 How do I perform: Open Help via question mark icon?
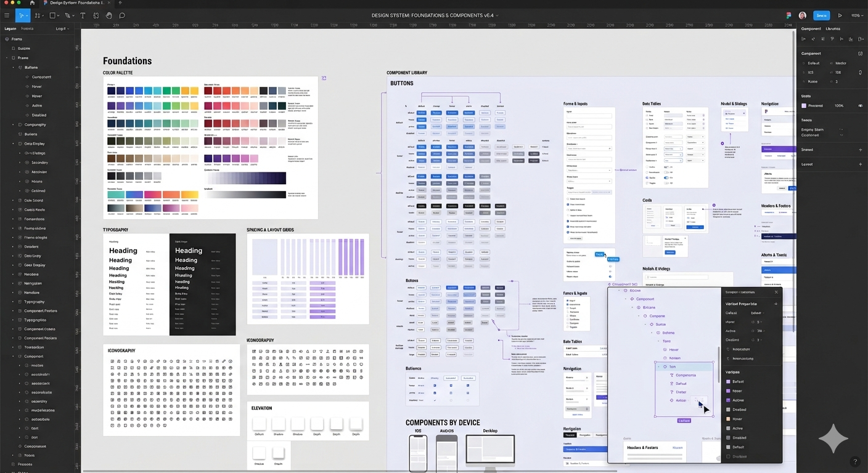pos(854,461)
